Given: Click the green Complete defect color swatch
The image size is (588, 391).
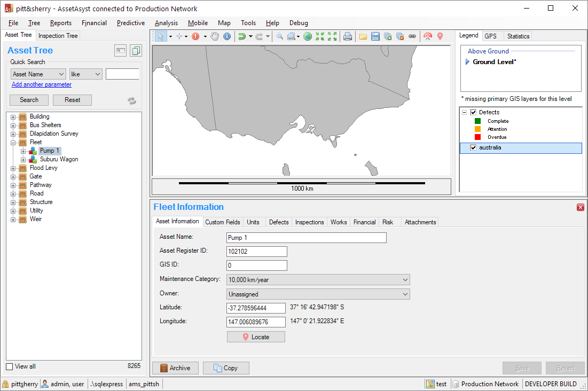Looking at the screenshot, I should pos(479,121).
